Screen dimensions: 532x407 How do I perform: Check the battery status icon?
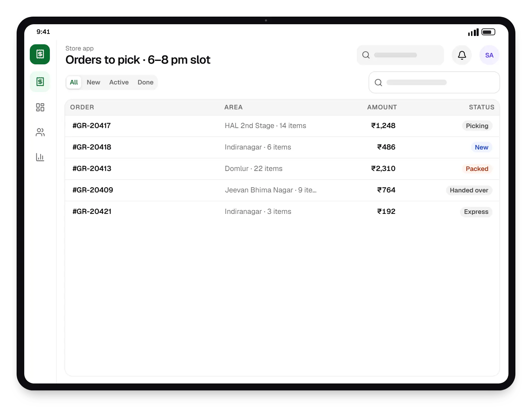coord(488,32)
